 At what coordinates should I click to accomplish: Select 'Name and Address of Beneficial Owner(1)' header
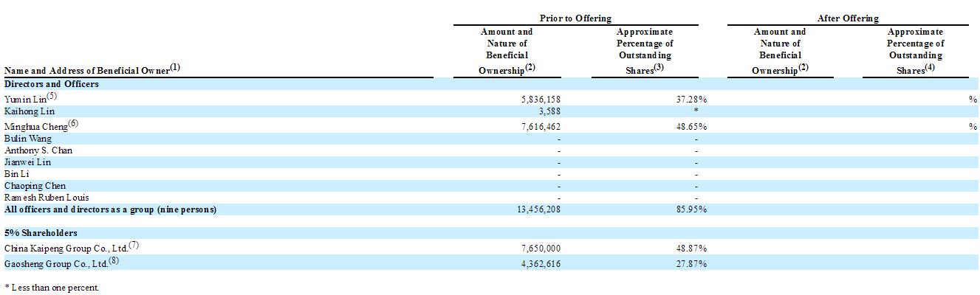click(92, 69)
